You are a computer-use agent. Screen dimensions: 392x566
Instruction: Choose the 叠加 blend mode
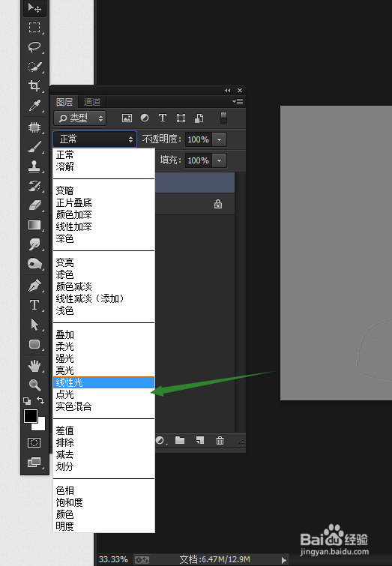coord(103,334)
